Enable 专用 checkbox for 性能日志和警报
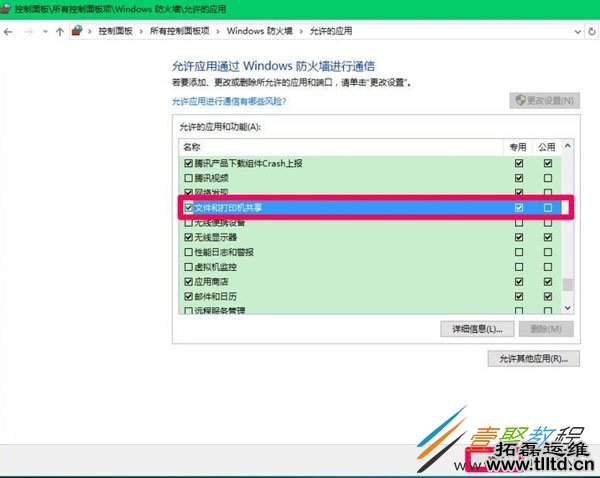Screen dimensions: 600x478 519,252
